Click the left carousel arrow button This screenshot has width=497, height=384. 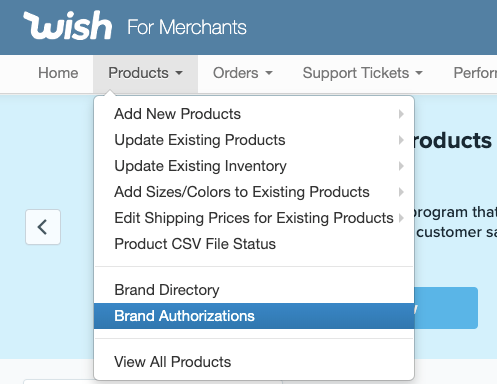[43, 227]
